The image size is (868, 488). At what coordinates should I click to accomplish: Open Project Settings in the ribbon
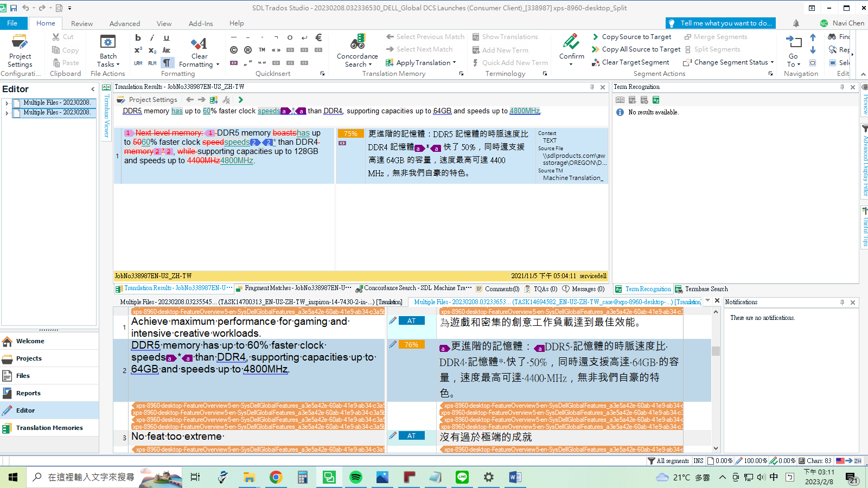20,50
